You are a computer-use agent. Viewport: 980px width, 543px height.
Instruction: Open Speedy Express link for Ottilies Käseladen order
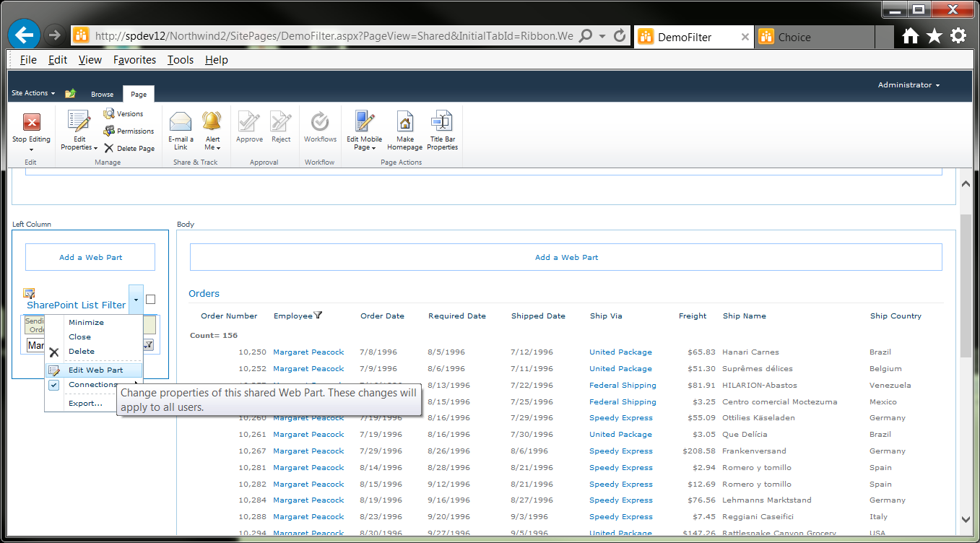click(x=621, y=418)
